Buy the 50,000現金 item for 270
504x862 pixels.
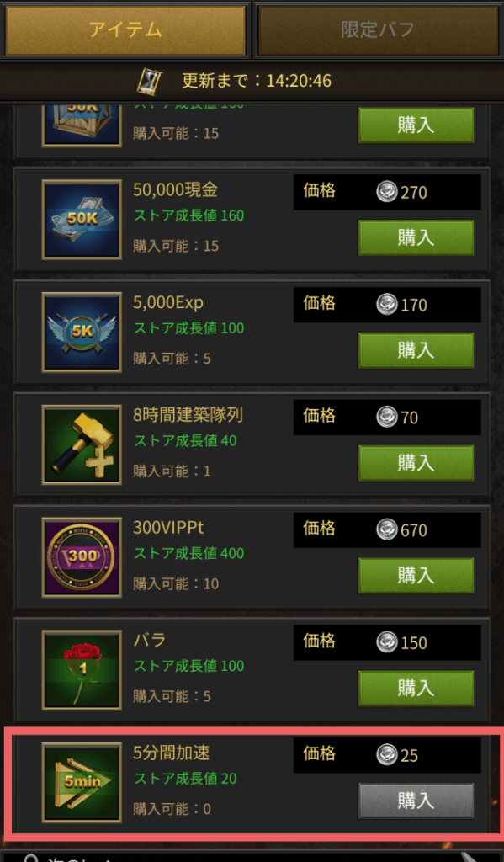[416, 238]
